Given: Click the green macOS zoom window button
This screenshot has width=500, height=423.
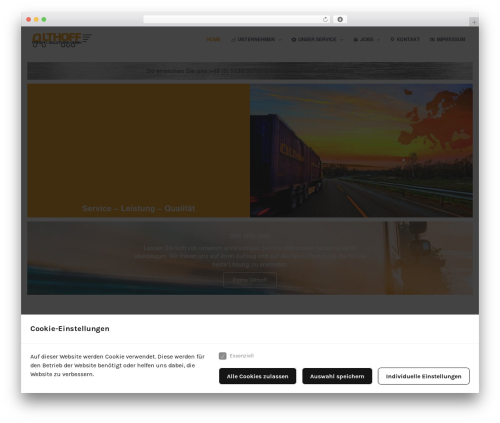Looking at the screenshot, I should point(44,20).
